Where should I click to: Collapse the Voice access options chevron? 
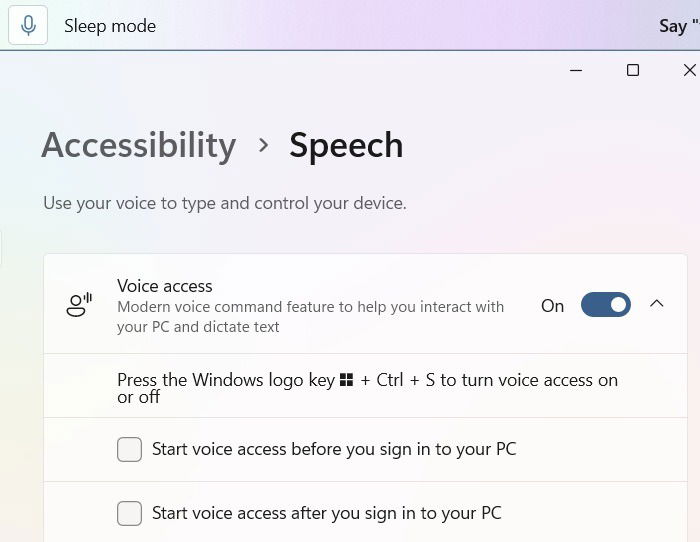[x=657, y=304]
